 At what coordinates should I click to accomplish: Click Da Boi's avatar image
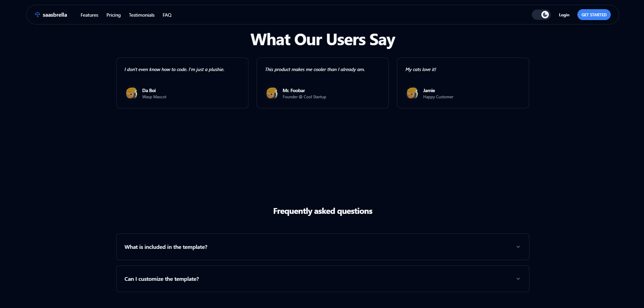132,93
